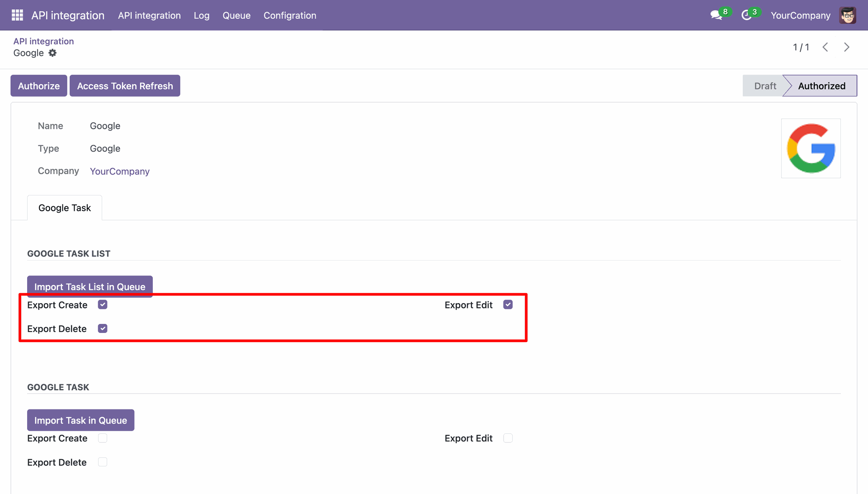868x494 pixels.
Task: Open the Configration menu
Action: (290, 15)
